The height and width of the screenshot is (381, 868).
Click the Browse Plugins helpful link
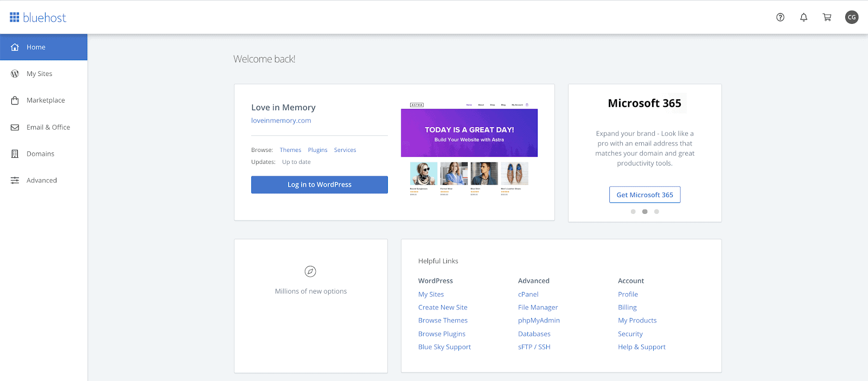(442, 334)
